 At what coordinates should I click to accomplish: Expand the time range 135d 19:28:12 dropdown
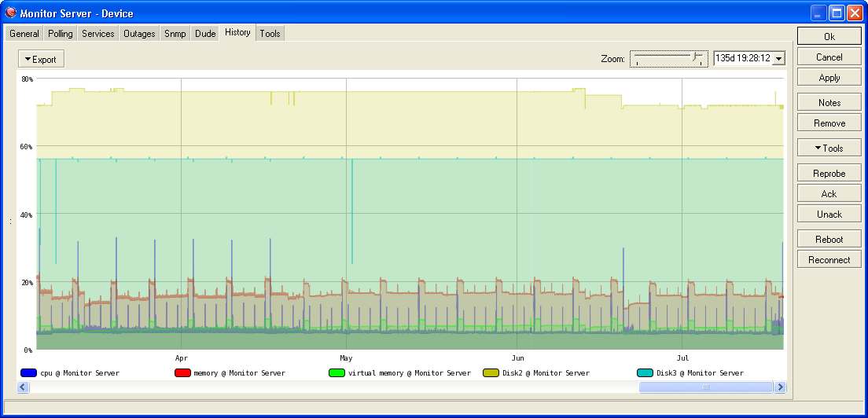(779, 59)
